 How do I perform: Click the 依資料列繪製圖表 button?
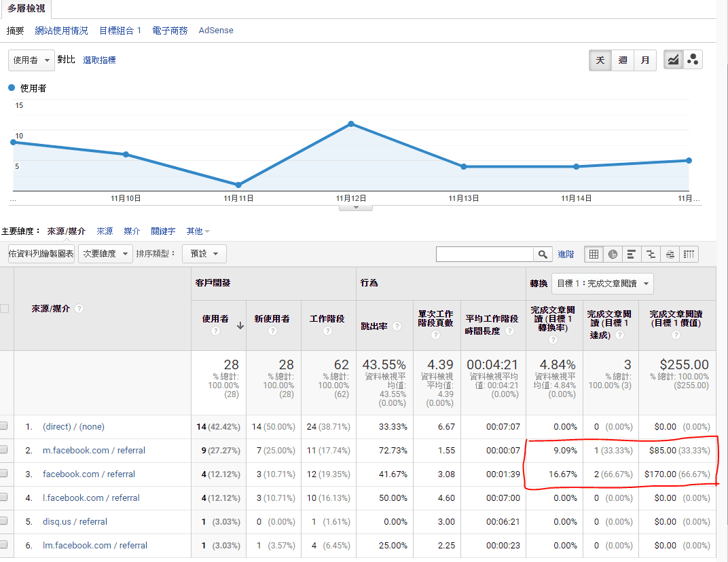coord(41,254)
